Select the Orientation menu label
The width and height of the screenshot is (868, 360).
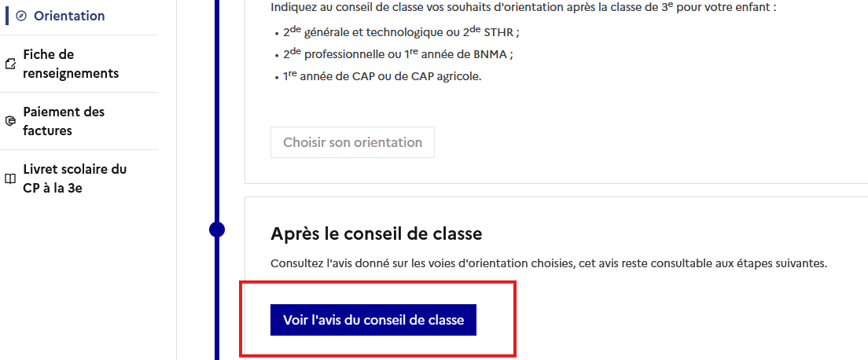point(69,16)
